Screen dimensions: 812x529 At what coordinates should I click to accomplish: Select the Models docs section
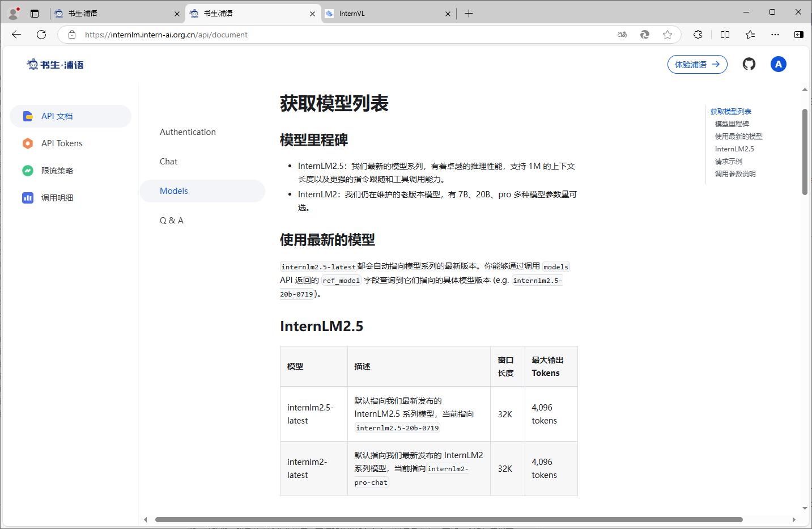click(x=202, y=191)
